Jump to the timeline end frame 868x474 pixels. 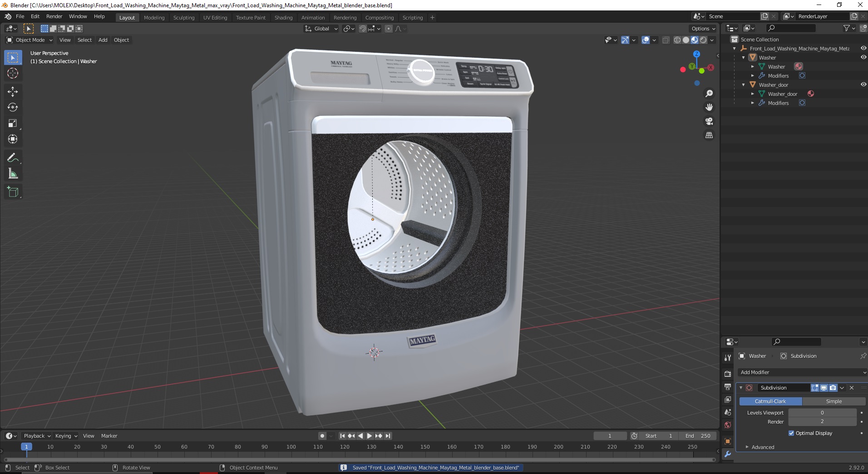coord(388,436)
